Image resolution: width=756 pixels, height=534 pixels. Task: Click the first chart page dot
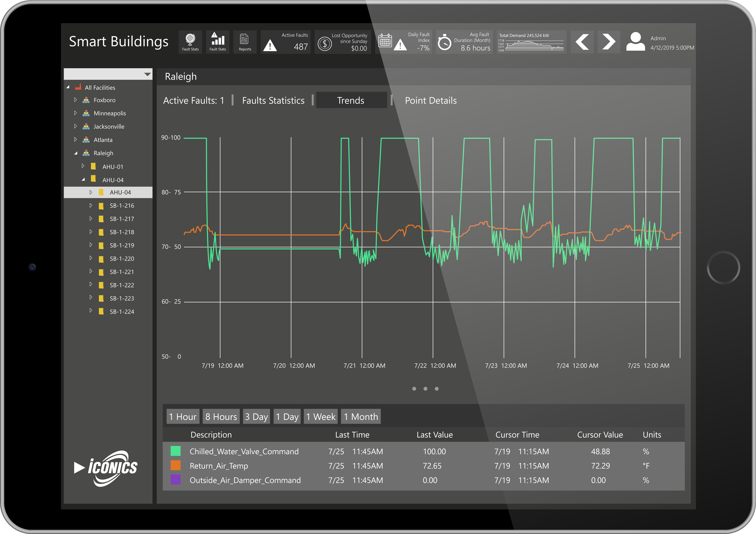[414, 389]
